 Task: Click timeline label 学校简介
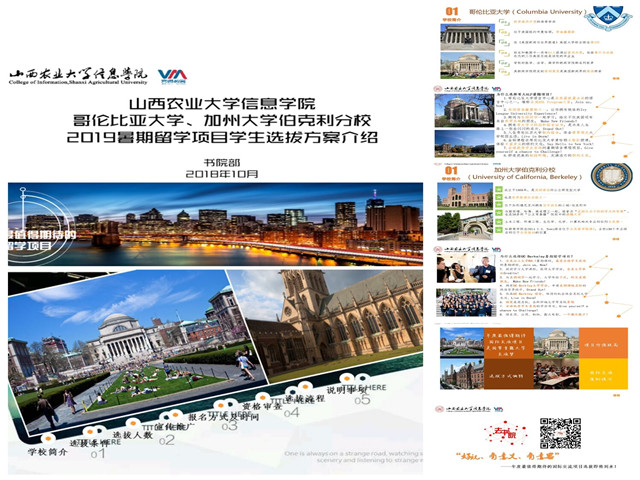click(47, 452)
